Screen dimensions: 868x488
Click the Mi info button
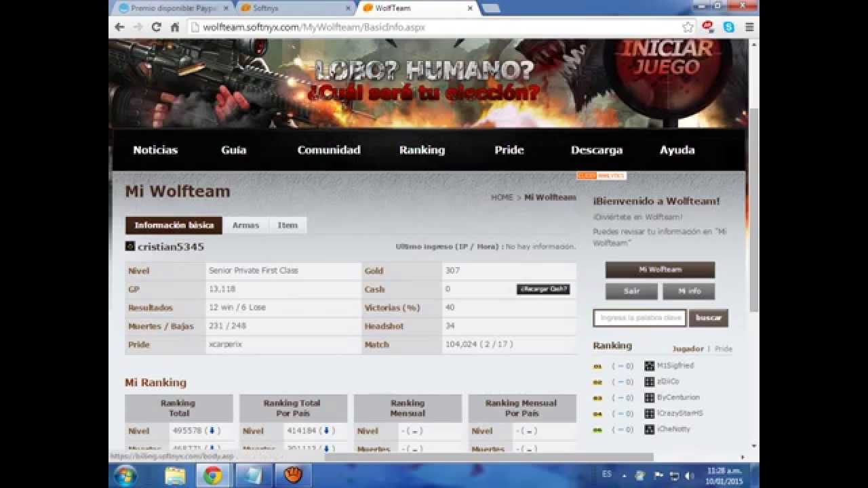[688, 291]
